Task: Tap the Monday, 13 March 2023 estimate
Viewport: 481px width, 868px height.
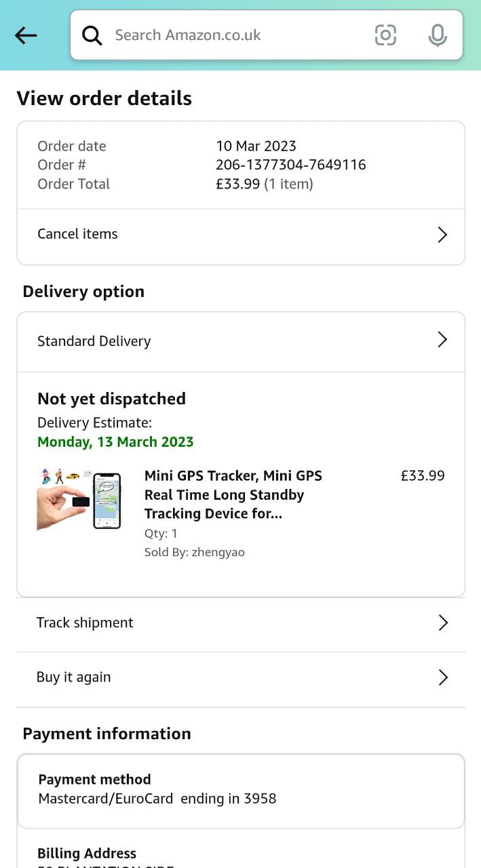Action: pyautogui.click(x=115, y=442)
